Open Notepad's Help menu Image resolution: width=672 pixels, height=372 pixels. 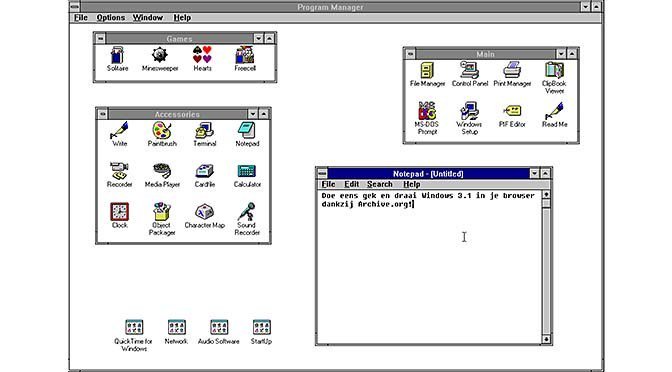[x=411, y=184]
